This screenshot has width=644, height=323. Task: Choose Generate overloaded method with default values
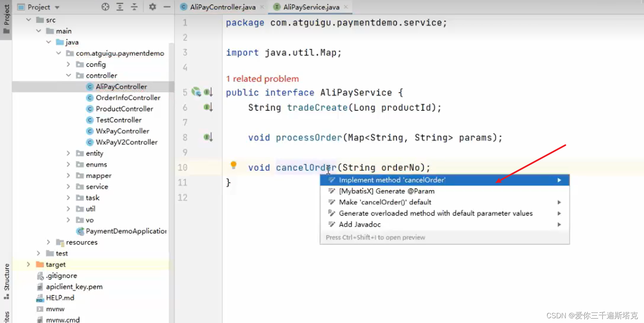(445, 213)
